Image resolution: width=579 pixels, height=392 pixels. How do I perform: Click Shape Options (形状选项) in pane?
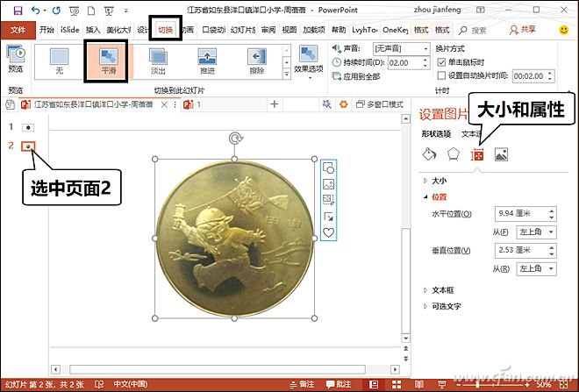pyautogui.click(x=437, y=134)
